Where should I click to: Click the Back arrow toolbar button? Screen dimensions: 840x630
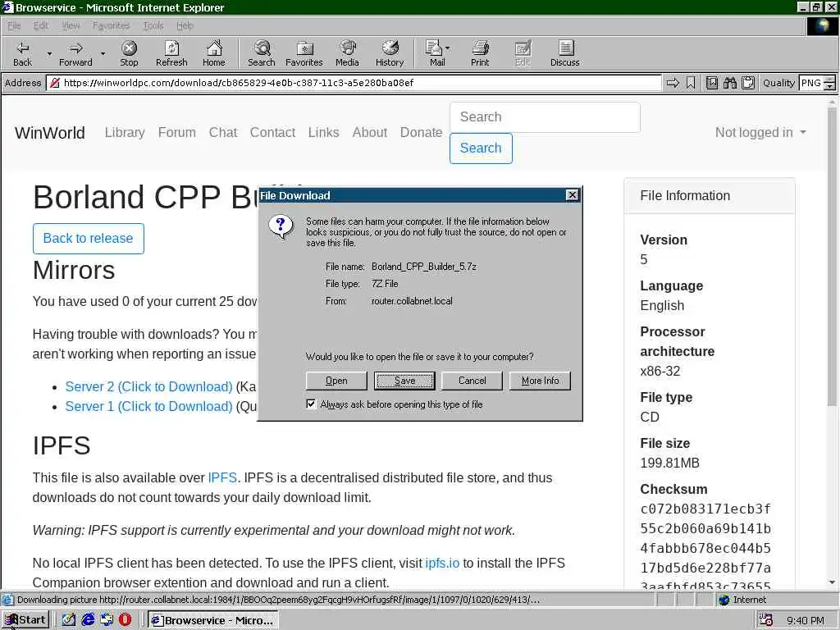(22, 53)
